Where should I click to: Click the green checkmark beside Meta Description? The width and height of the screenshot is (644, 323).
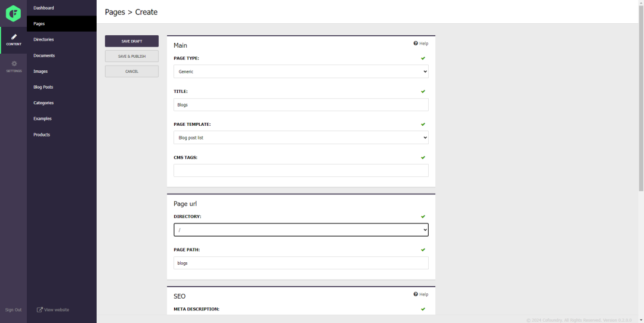(x=423, y=309)
